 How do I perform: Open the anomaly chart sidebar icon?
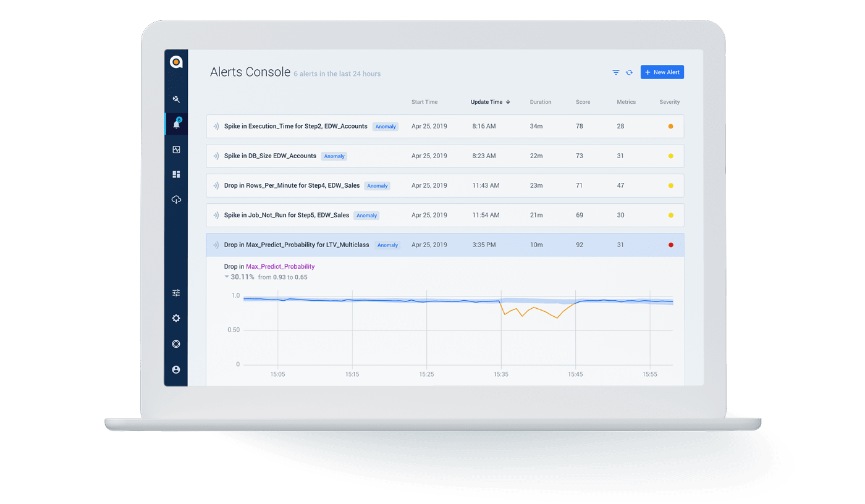(x=176, y=149)
